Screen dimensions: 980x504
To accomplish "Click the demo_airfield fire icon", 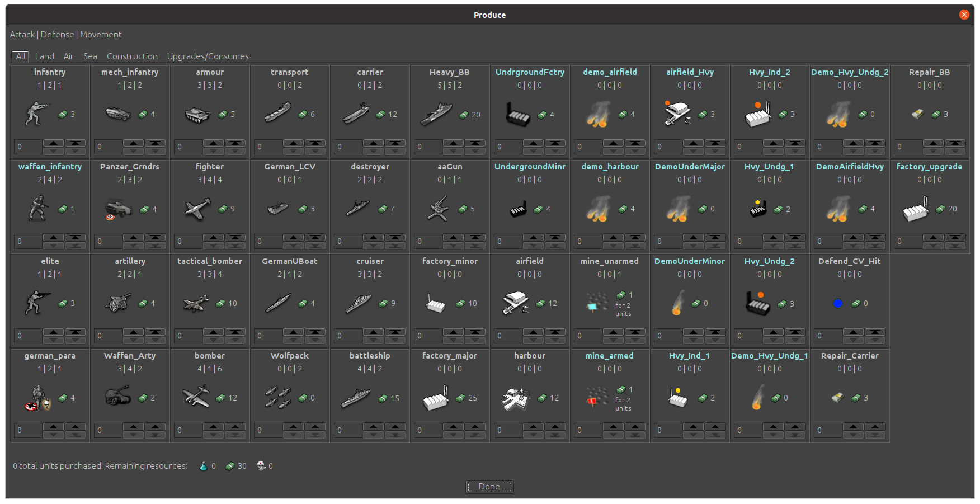I will coord(598,114).
